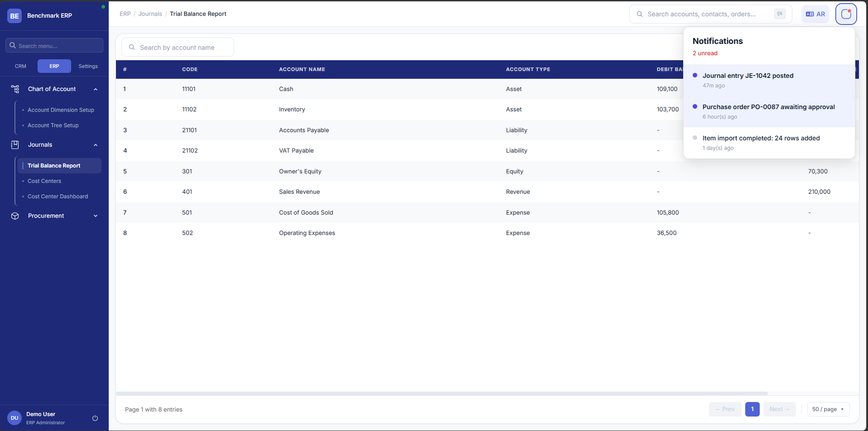This screenshot has width=868, height=431.
Task: Click the Journals book icon
Action: (15, 145)
